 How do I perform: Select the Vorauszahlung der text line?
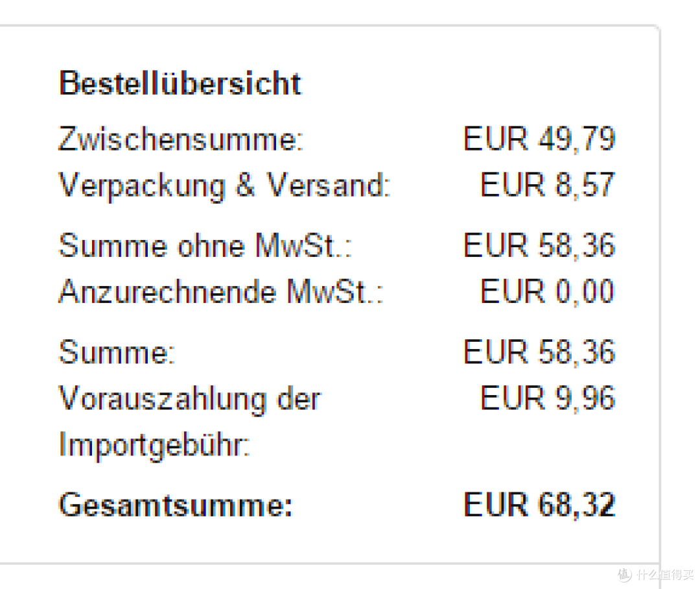[190, 399]
